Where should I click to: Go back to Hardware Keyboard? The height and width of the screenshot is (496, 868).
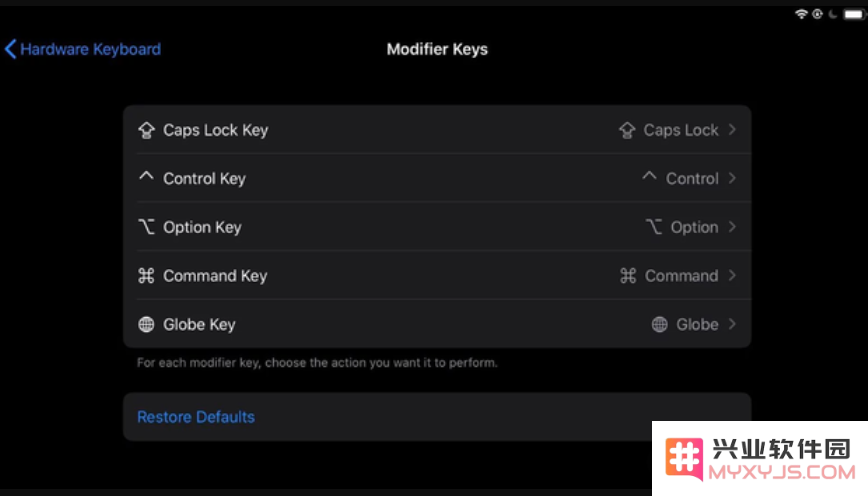(x=82, y=49)
